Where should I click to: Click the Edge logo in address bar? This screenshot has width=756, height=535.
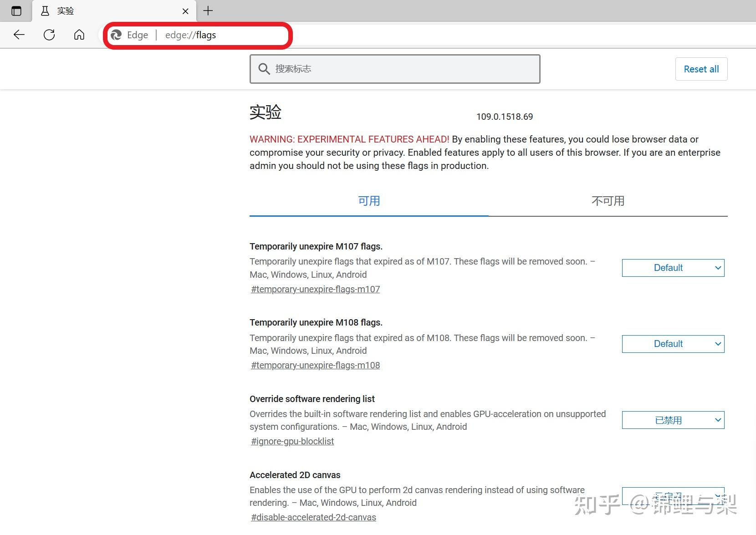point(117,35)
